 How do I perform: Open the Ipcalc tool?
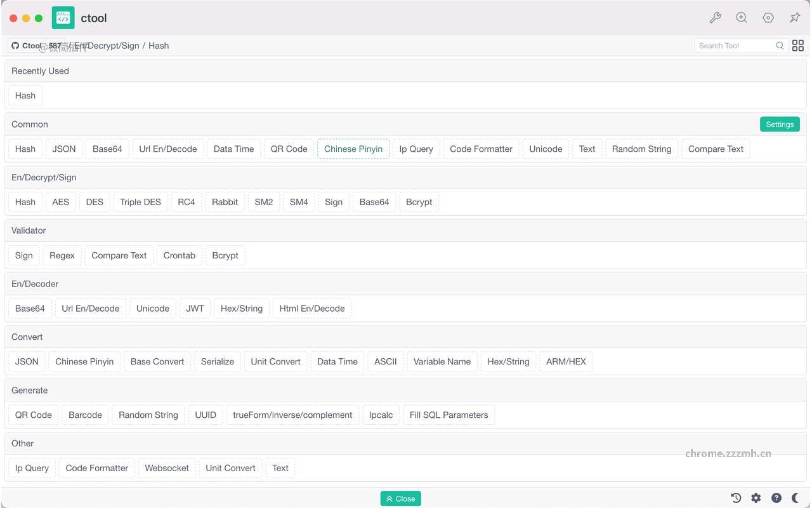(x=381, y=415)
